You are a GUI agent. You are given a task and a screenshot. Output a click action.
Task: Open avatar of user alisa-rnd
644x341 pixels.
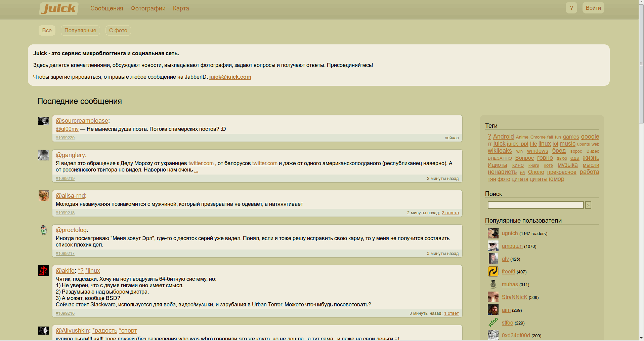point(44,196)
